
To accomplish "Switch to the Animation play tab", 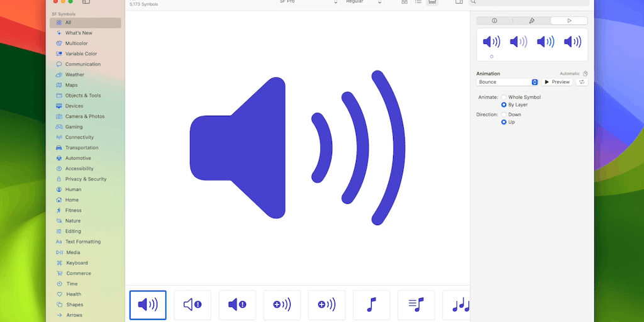I will tap(569, 21).
